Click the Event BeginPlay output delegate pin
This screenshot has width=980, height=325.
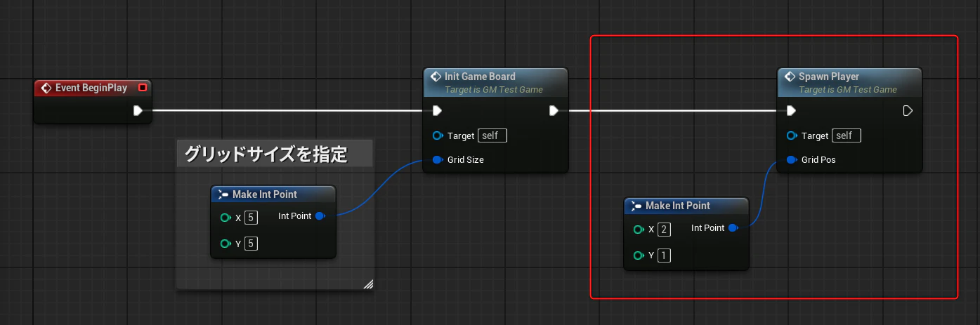click(143, 88)
